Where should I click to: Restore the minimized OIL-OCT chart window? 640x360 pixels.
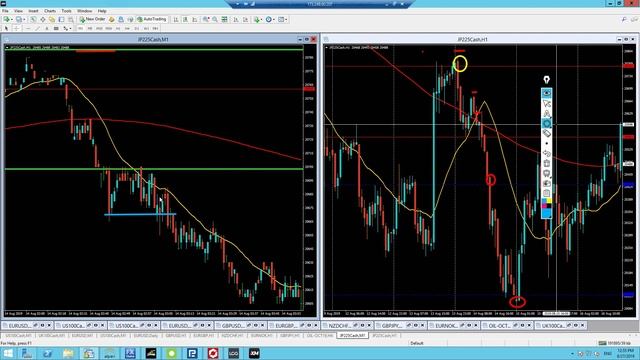pyautogui.click(x=508, y=326)
